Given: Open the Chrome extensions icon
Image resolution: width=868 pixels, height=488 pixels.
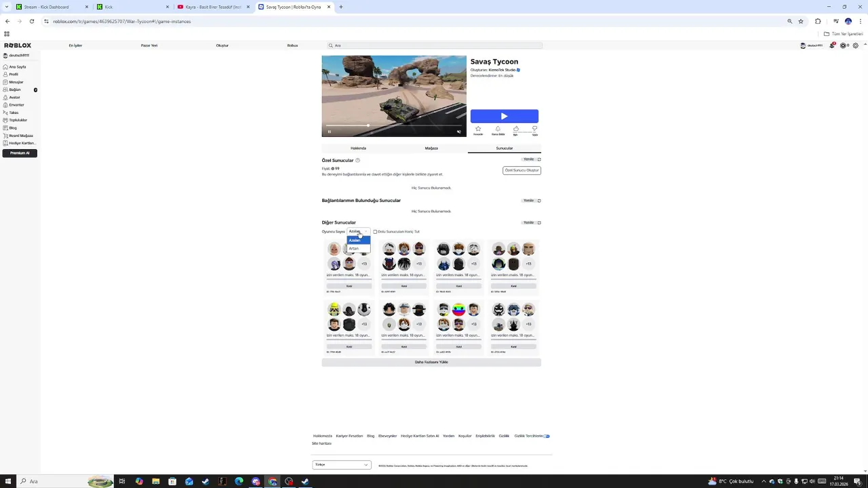Looking at the screenshot, I should [818, 21].
